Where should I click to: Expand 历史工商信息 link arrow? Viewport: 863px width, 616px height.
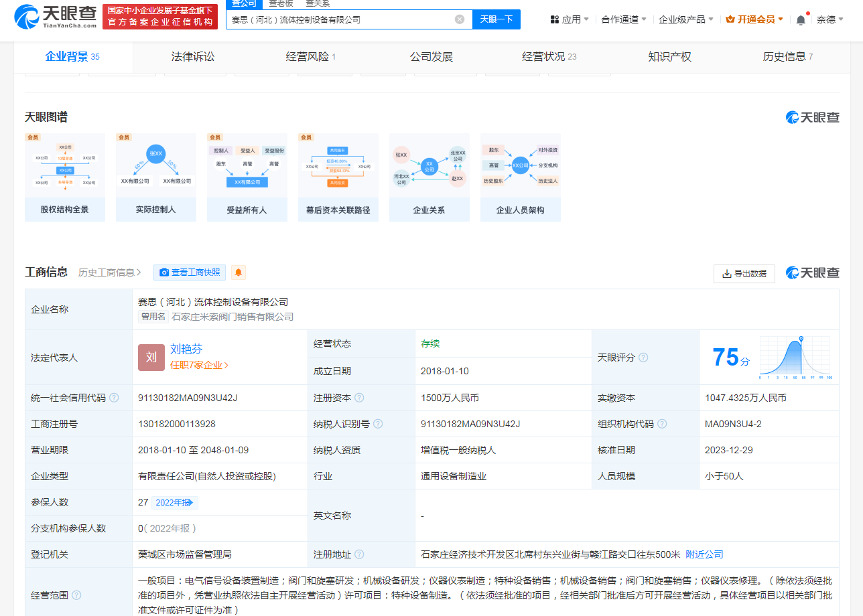click(110, 273)
